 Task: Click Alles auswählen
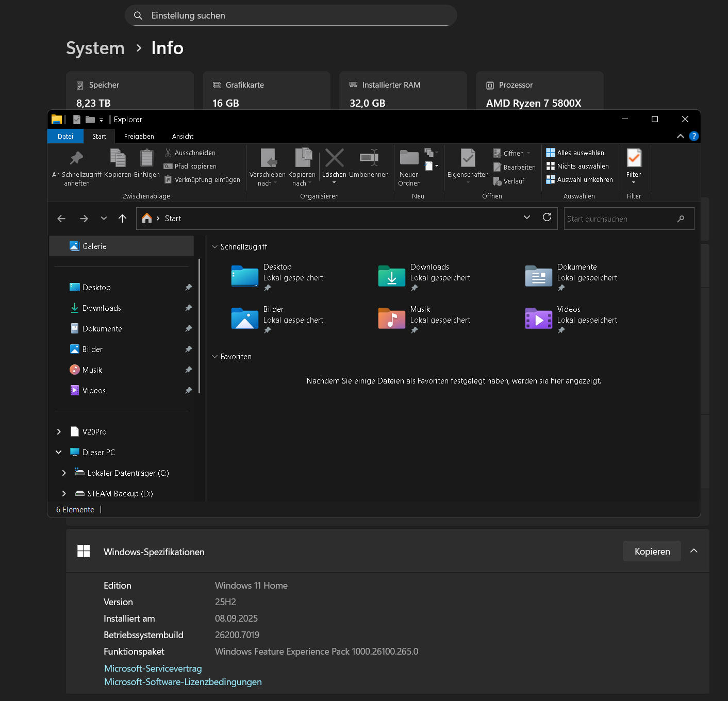pos(575,153)
